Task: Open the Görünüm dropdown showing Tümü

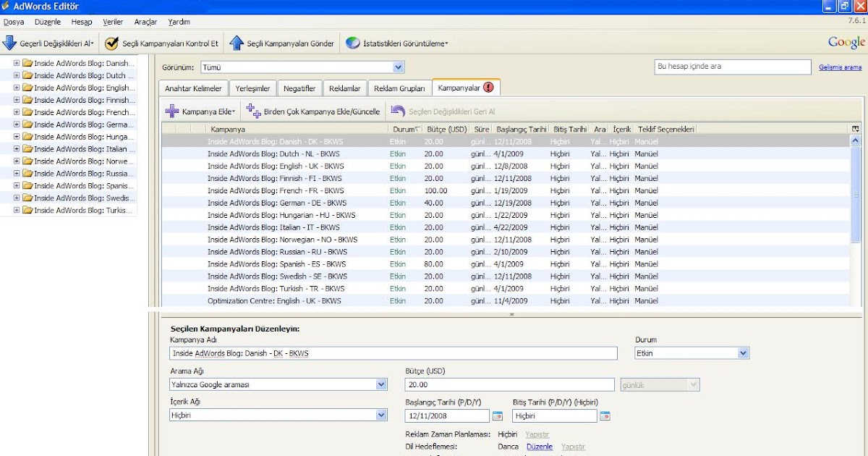Action: 302,67
